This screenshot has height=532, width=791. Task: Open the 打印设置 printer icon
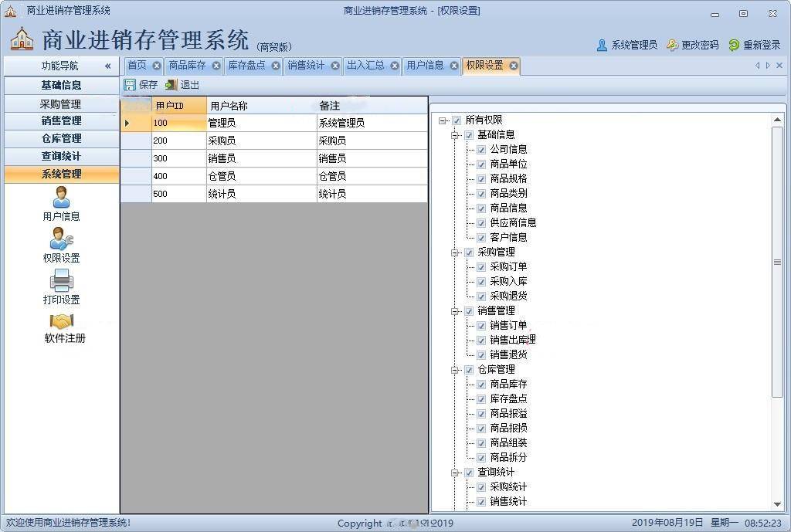(61, 281)
